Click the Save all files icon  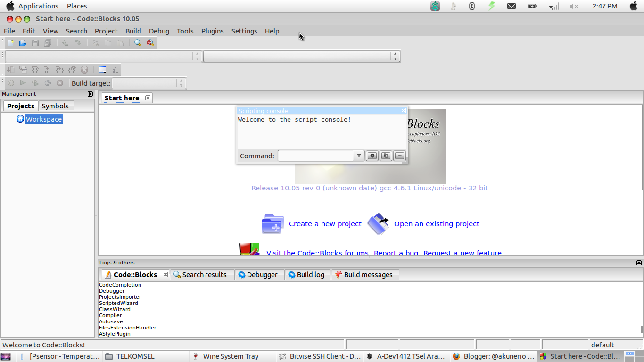pyautogui.click(x=48, y=43)
